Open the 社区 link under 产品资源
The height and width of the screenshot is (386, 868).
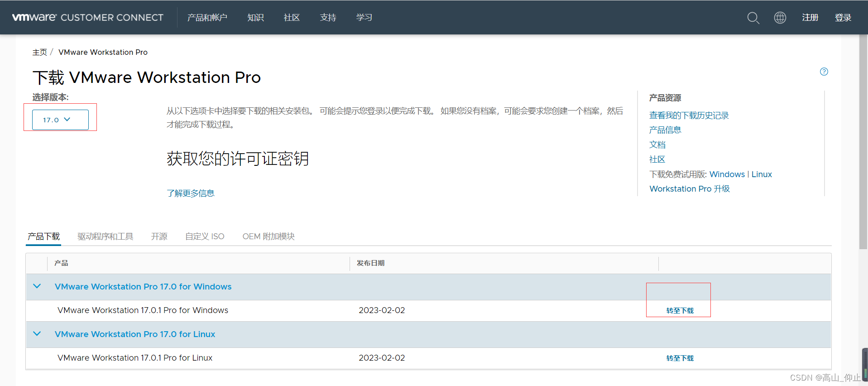tap(657, 159)
